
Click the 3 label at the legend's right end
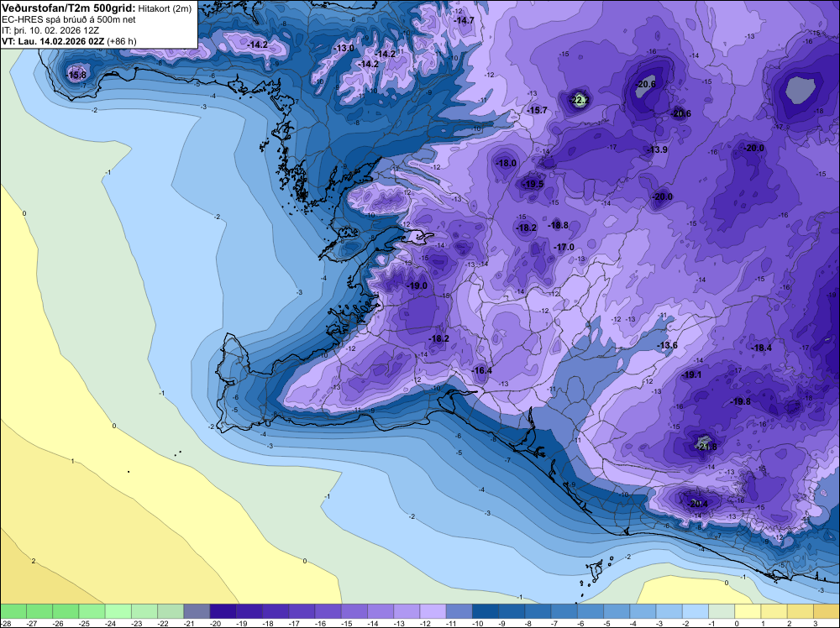click(816, 623)
